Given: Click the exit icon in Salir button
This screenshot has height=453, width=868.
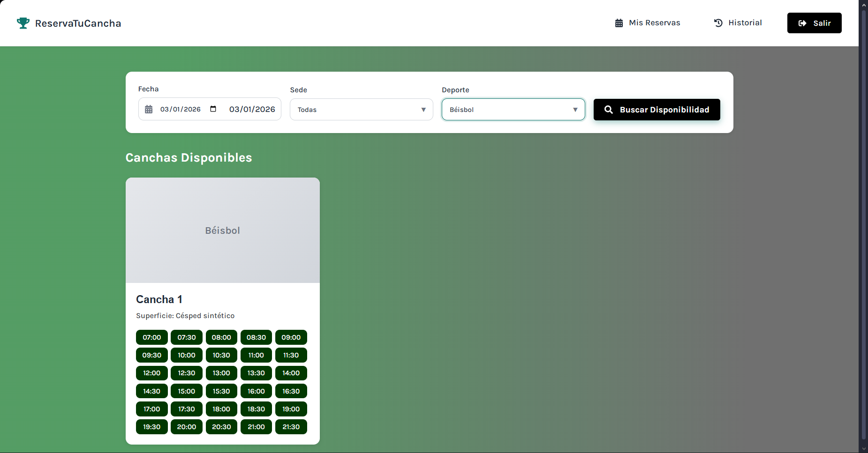Looking at the screenshot, I should (x=802, y=23).
